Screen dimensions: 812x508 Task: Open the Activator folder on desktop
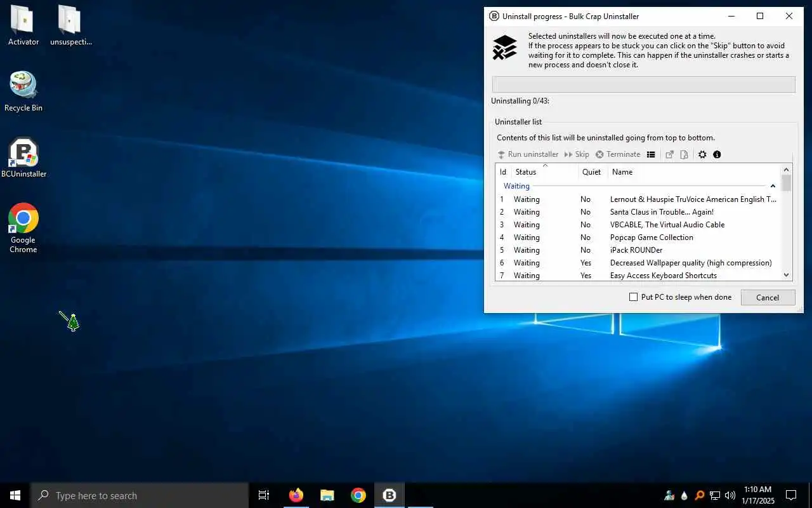[x=23, y=25]
